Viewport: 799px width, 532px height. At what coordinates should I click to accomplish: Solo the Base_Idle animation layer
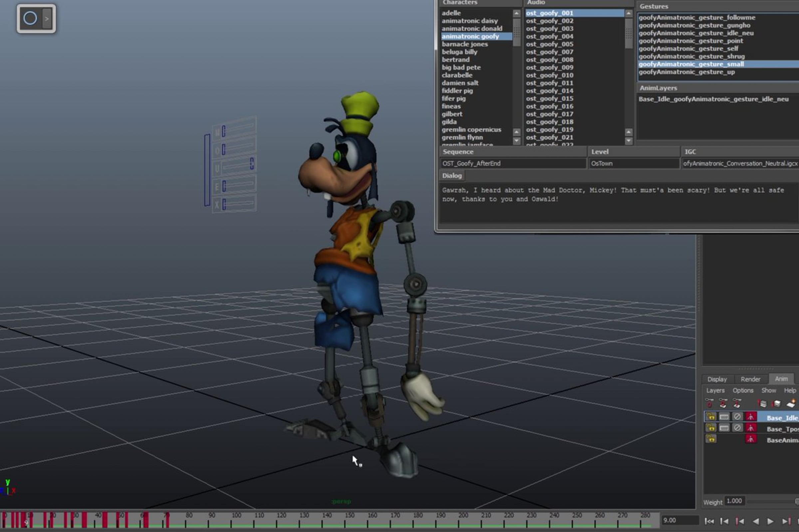(724, 417)
